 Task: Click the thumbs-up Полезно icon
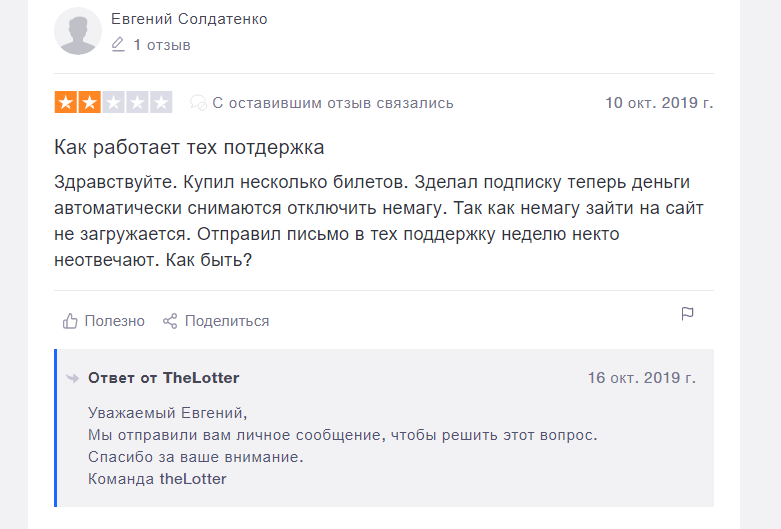[x=70, y=321]
